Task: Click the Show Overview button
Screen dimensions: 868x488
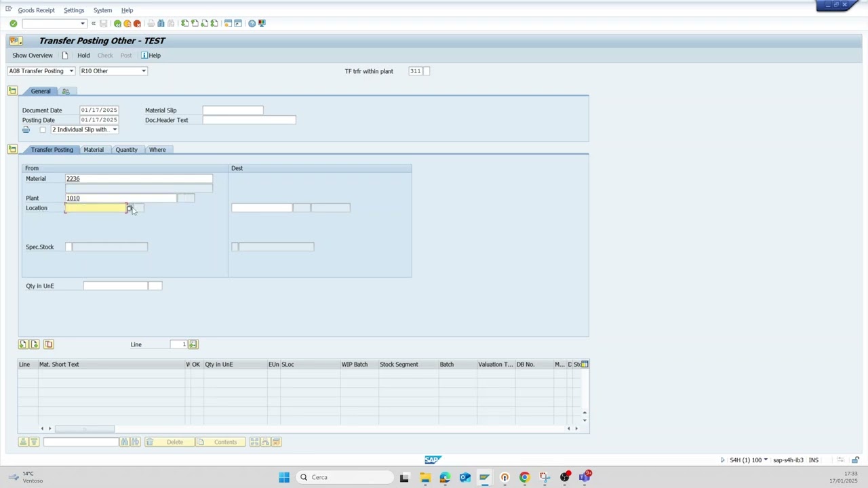Action: coord(32,56)
